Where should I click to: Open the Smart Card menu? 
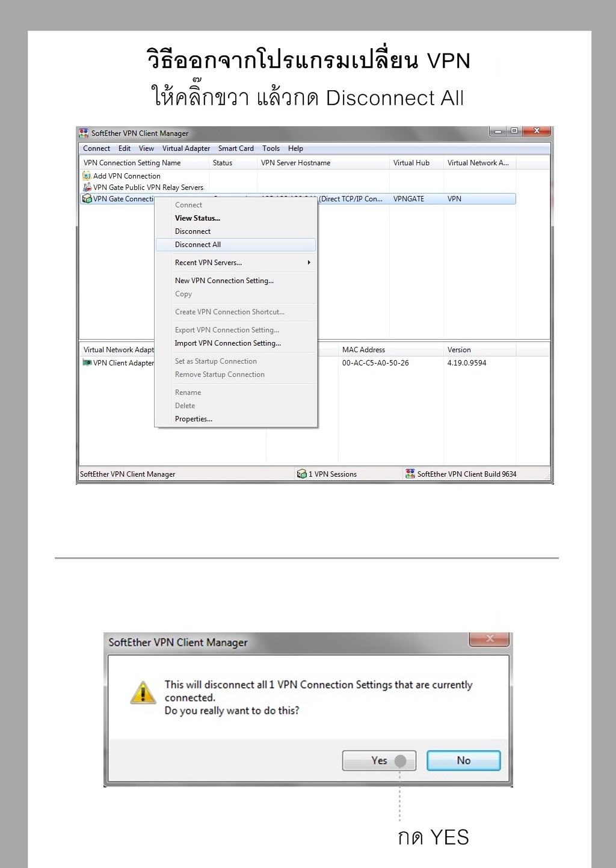point(236,148)
